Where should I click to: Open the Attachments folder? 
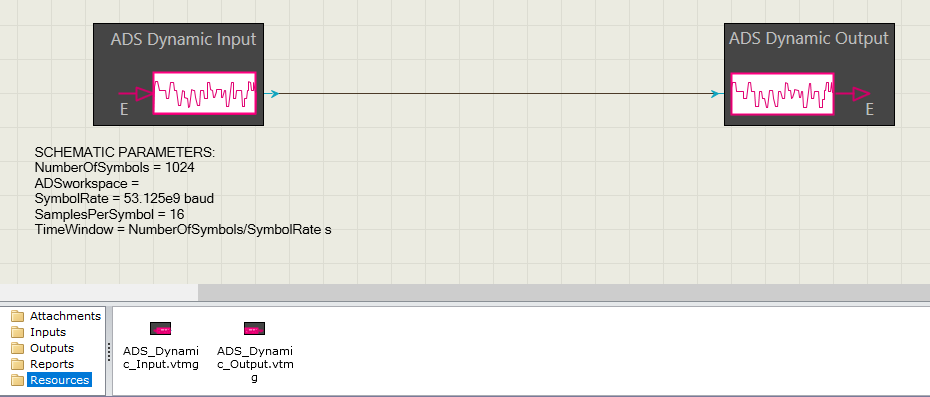(x=65, y=316)
